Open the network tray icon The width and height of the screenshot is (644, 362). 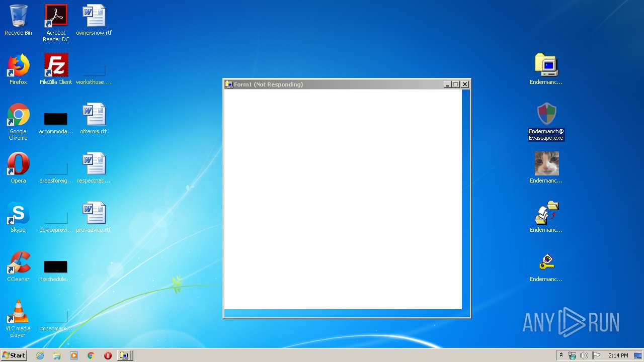pos(572,355)
